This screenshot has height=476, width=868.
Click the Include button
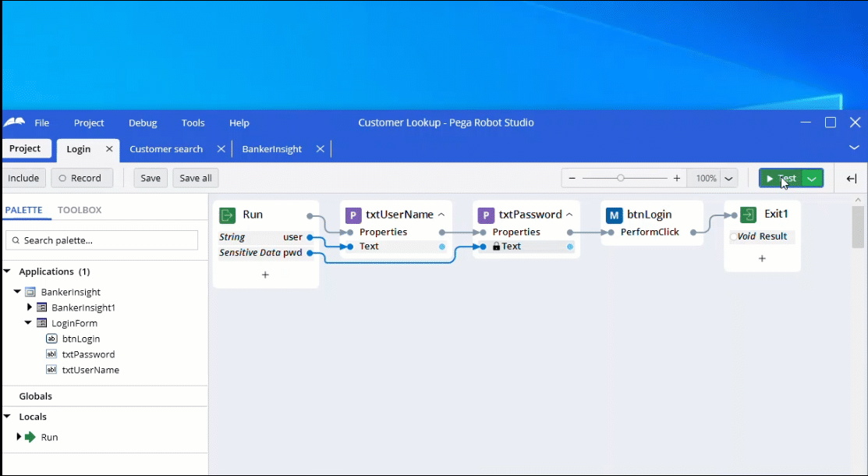point(23,179)
